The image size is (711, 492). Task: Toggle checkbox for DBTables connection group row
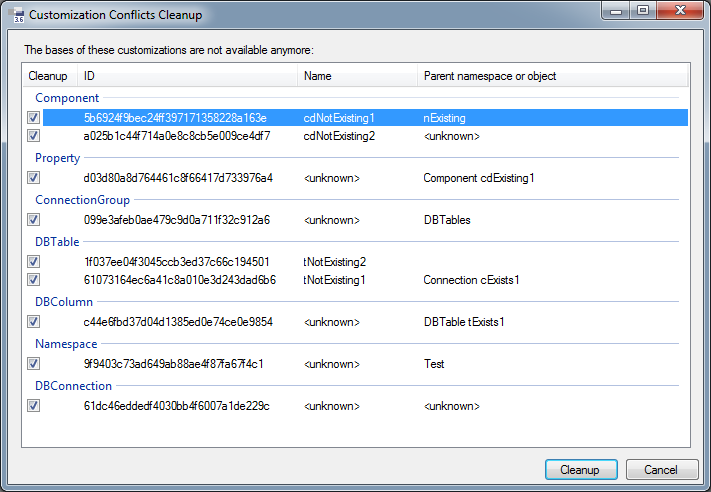point(34,219)
